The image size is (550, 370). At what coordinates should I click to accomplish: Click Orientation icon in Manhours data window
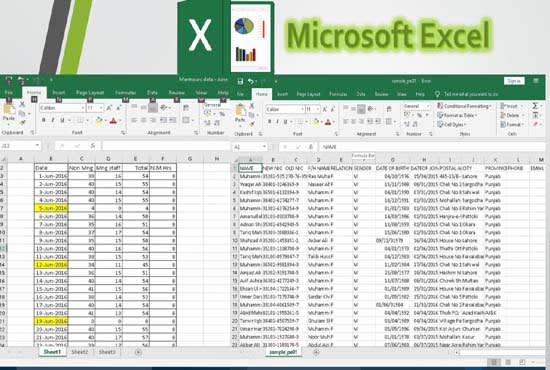(x=164, y=108)
